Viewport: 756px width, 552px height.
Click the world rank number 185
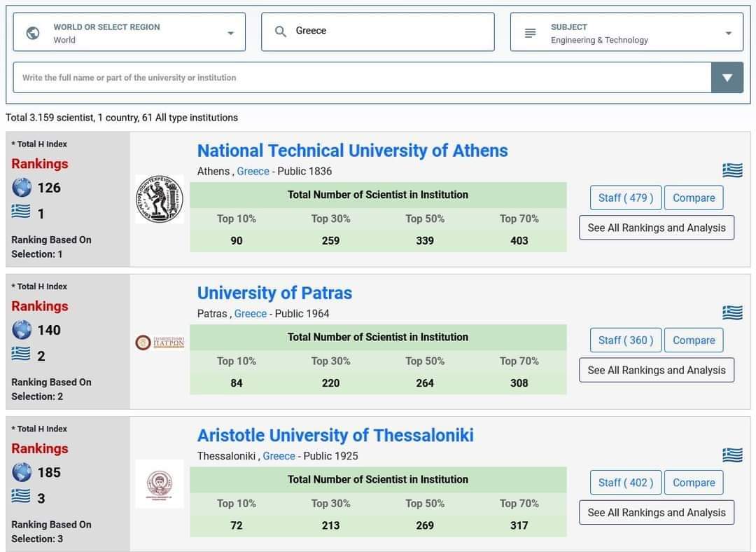click(x=49, y=472)
